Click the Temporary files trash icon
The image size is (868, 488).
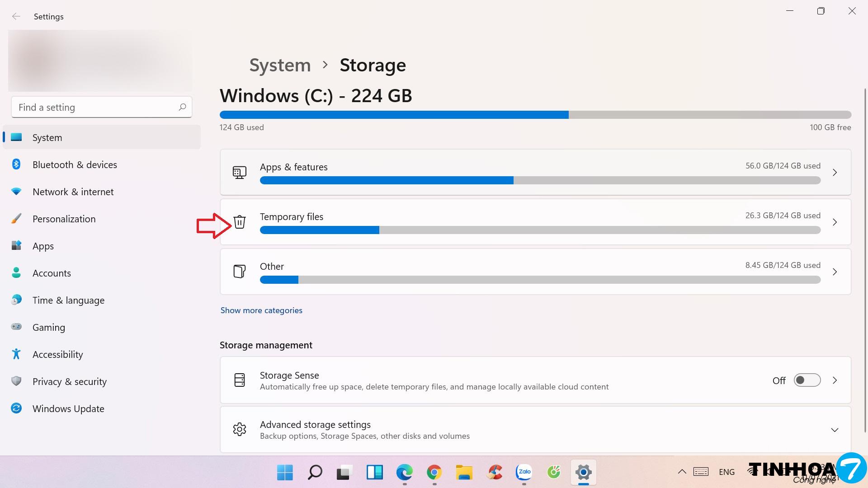pos(239,222)
